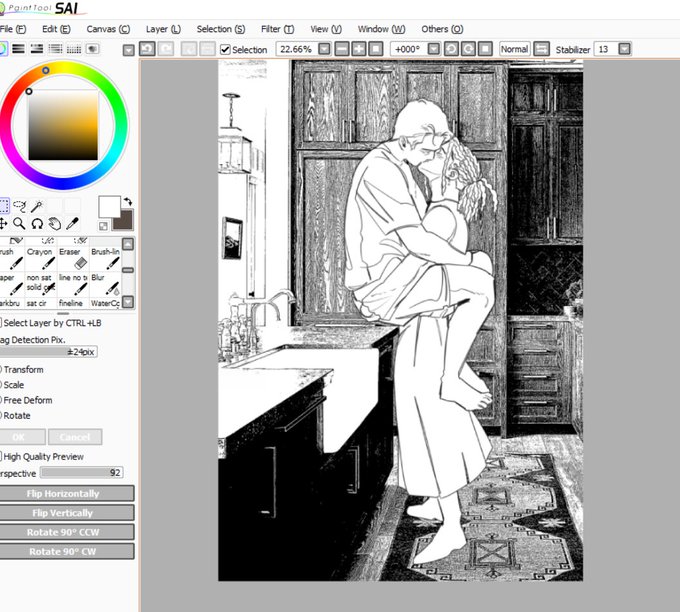Screen dimensions: 680x612
Task: Pick the 'line no t' brush
Action: (73, 284)
